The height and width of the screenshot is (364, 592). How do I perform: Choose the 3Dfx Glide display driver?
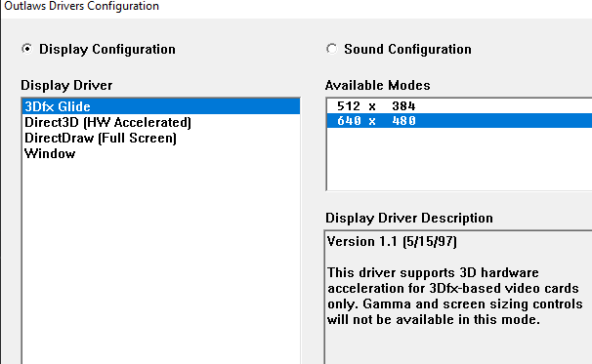click(161, 106)
